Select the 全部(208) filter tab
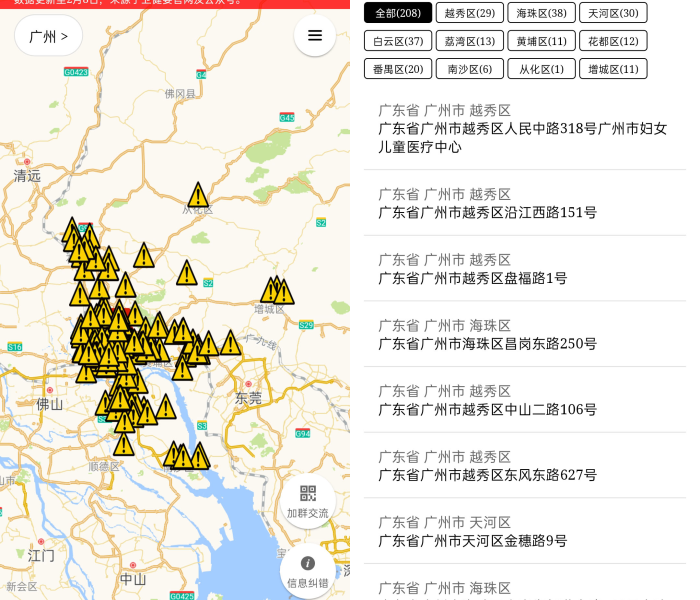The image size is (700, 600). [x=398, y=13]
